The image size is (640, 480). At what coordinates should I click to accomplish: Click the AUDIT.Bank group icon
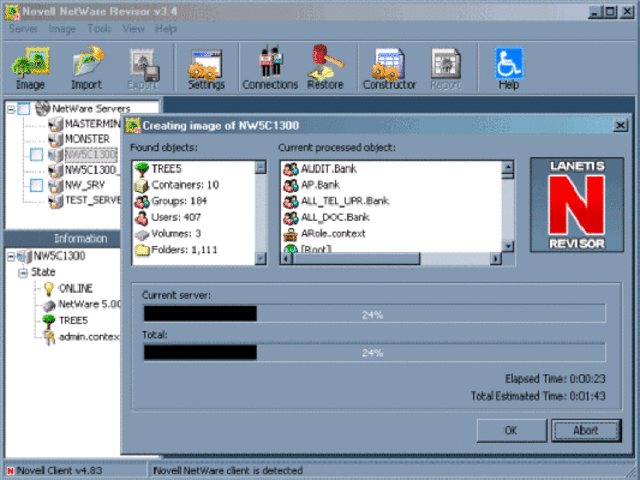pyautogui.click(x=291, y=169)
